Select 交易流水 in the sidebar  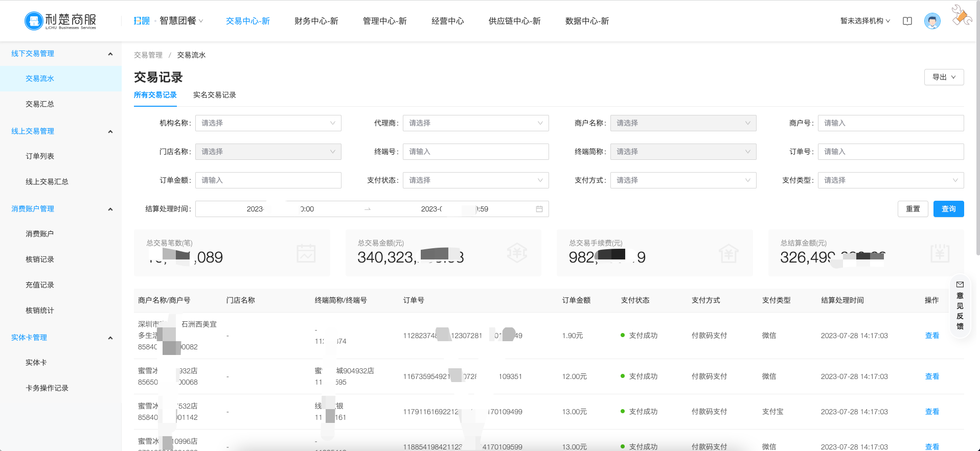coord(61,79)
